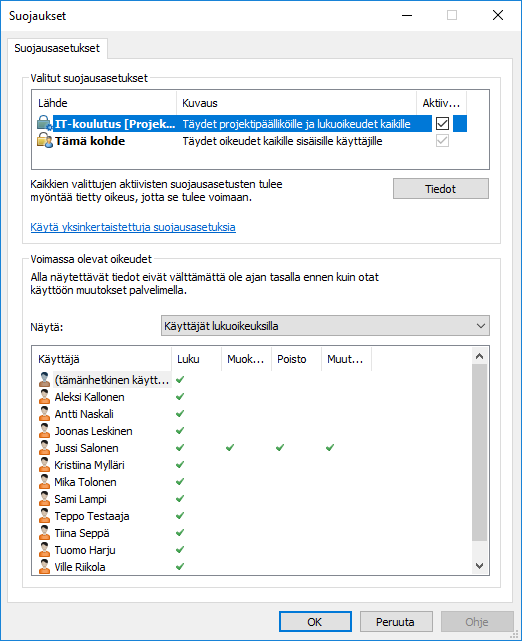Click Jussi Salonen's Muokkaus green checkmark
Image resolution: width=522 pixels, height=641 pixels.
point(230,448)
